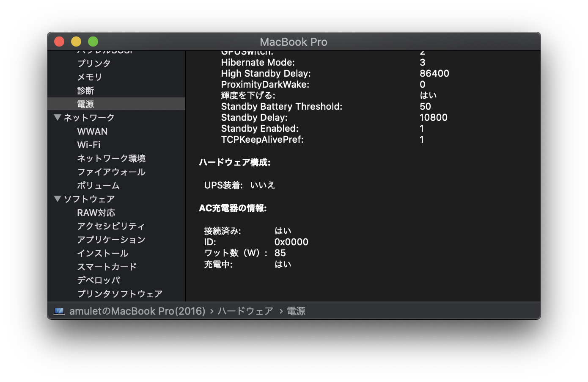588x382 pixels.
Task: Click the AC充電器の情報 heading
Action: coord(233,208)
